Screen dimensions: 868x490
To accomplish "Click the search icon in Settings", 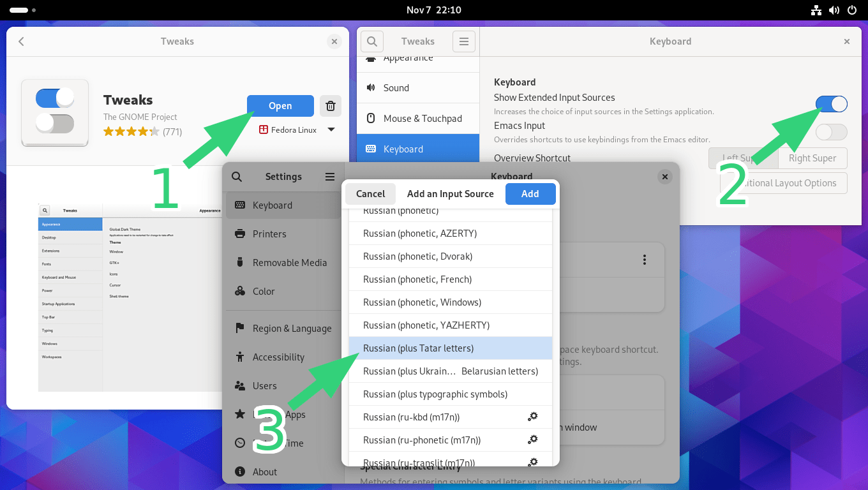I will click(237, 177).
